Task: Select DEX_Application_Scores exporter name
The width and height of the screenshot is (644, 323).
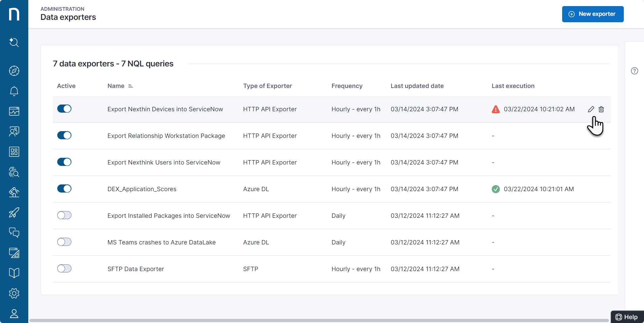Action: [142, 189]
